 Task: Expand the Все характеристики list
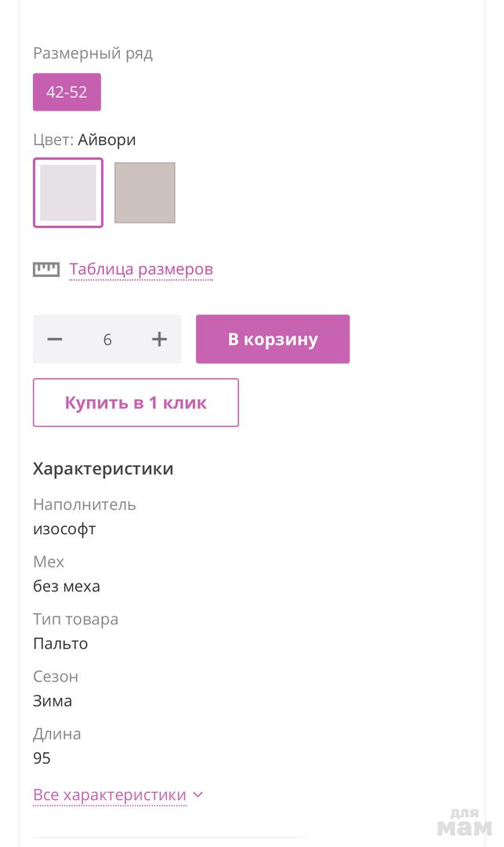pyautogui.click(x=110, y=794)
